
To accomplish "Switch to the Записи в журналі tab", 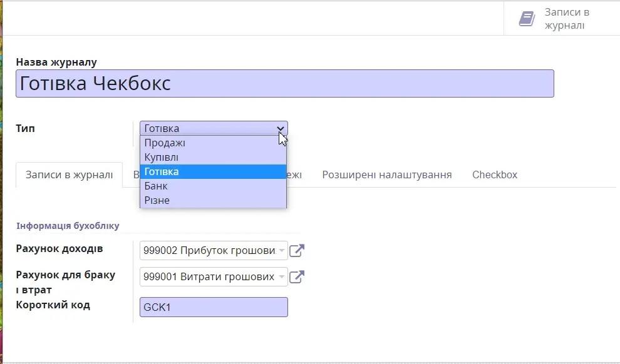I will tap(69, 174).
